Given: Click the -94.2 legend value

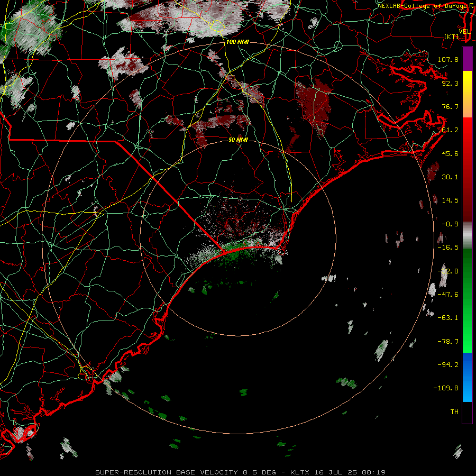Looking at the screenshot, I should [448, 365].
